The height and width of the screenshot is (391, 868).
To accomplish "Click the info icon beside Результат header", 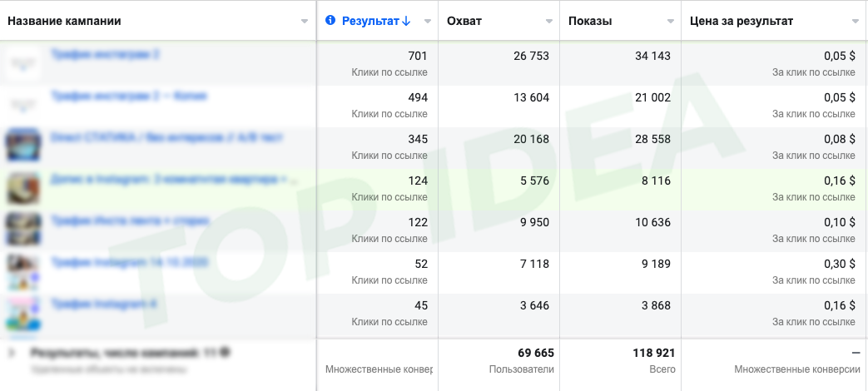I will pos(330,21).
